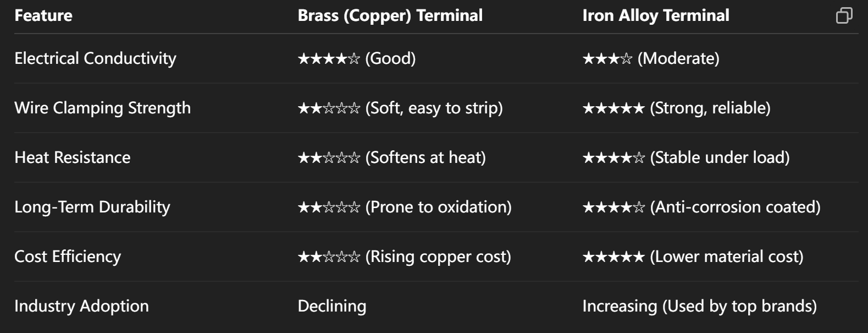Viewport: 868px width, 333px height.
Task: Click the 'Softens at heat' cell
Action: [391, 157]
